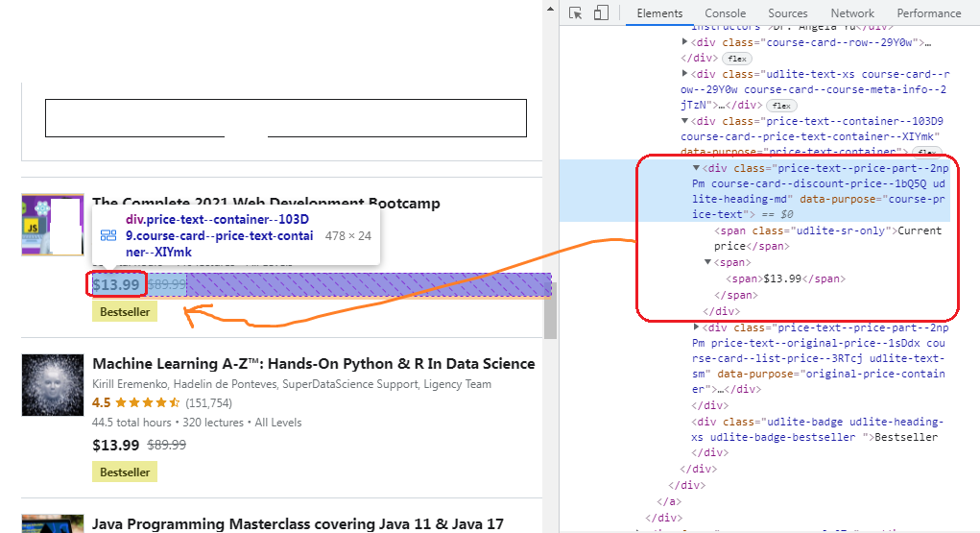980x533 pixels.
Task: Open the Performance tab
Action: pos(929,13)
